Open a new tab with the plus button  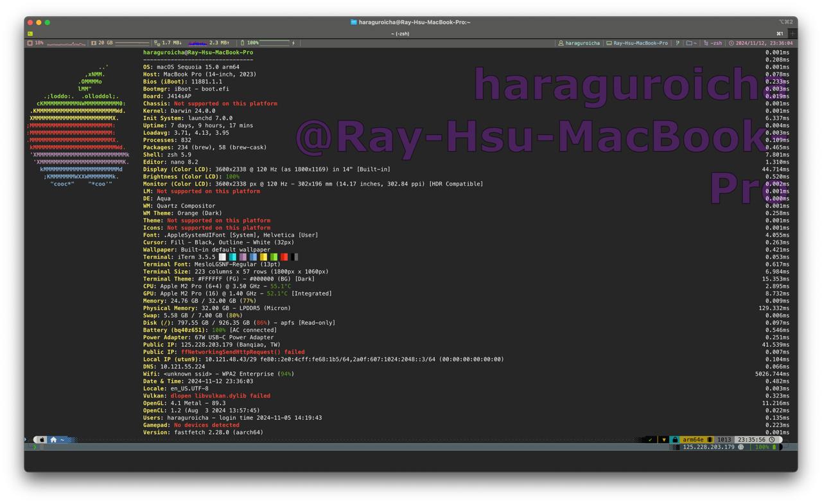(792, 33)
